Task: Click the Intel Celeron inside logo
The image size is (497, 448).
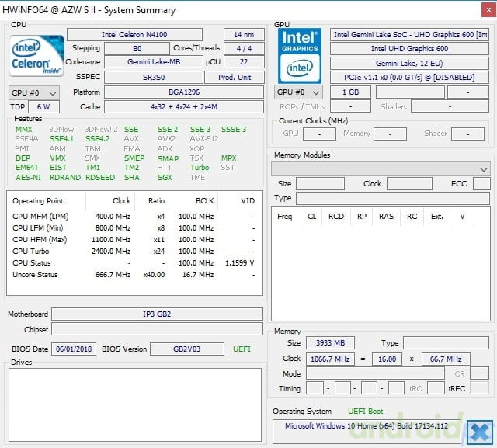Action: [36, 56]
